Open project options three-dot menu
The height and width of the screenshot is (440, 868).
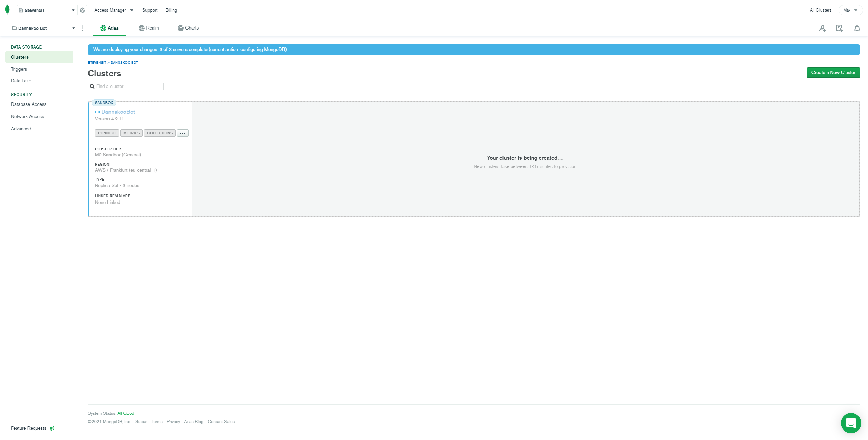82,28
